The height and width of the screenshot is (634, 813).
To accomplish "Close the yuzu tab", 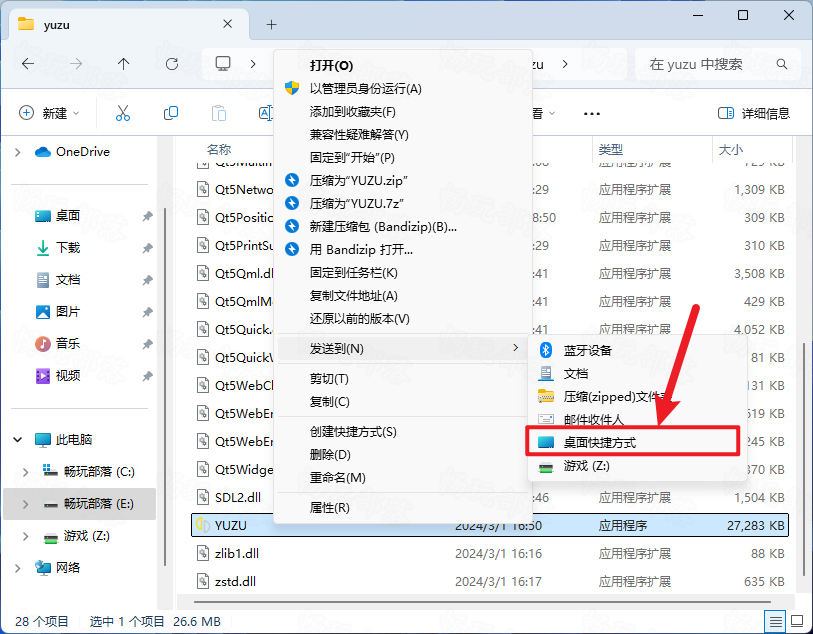I will coord(227,24).
